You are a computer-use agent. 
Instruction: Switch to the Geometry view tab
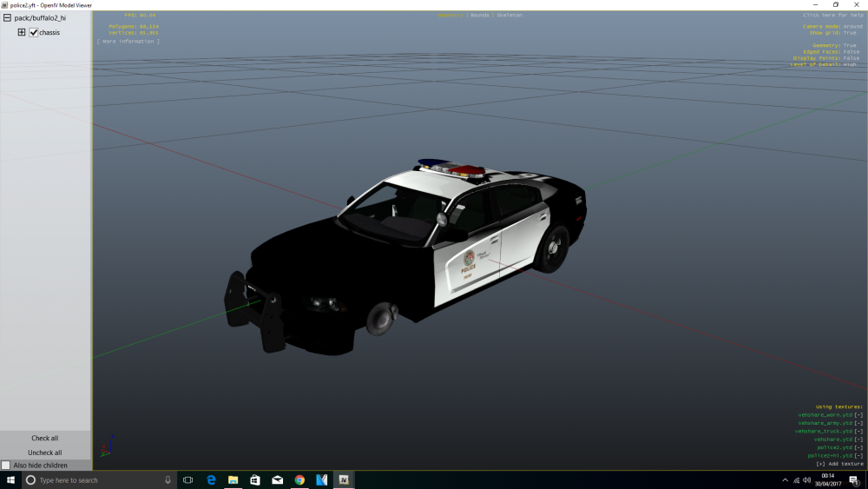point(450,15)
